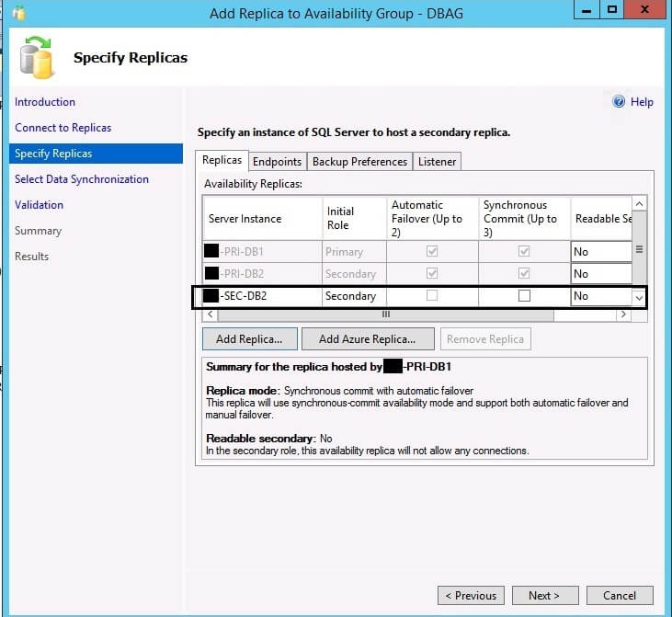Toggle Automatic Failover checkbox for PRI-DB2
The height and width of the screenshot is (617, 672).
432,273
